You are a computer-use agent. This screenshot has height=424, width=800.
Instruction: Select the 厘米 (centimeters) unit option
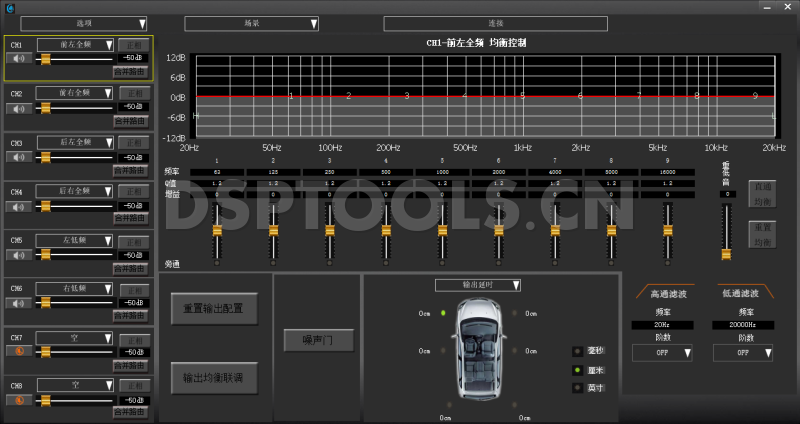[x=578, y=369]
